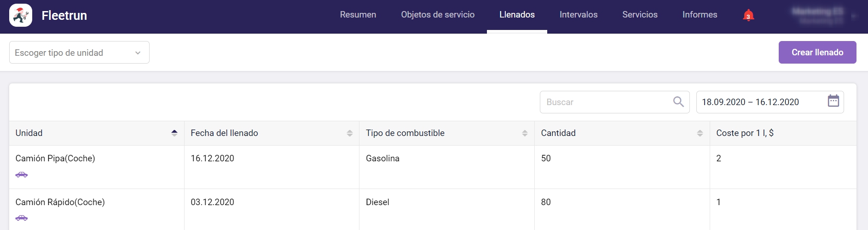Click the Crear llenado button
This screenshot has width=868, height=230.
pyautogui.click(x=817, y=52)
